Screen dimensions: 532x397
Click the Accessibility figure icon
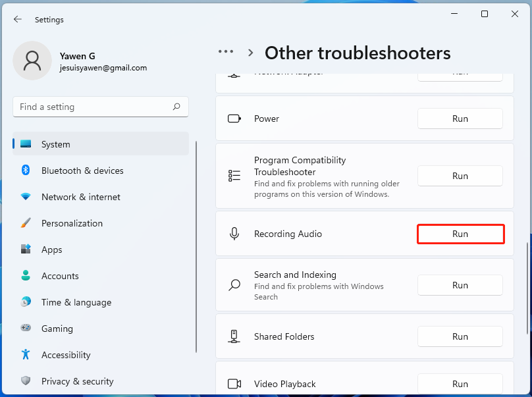26,354
